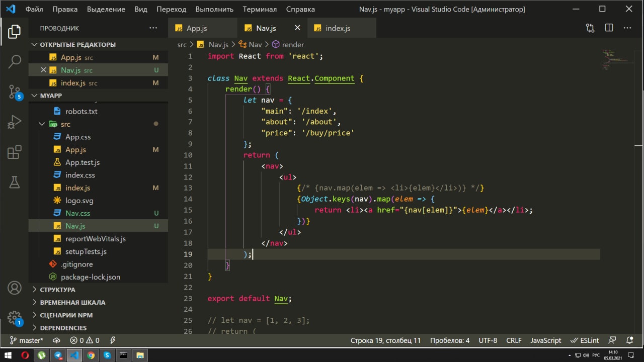Close the Nav.js editor tab

pyautogui.click(x=297, y=28)
